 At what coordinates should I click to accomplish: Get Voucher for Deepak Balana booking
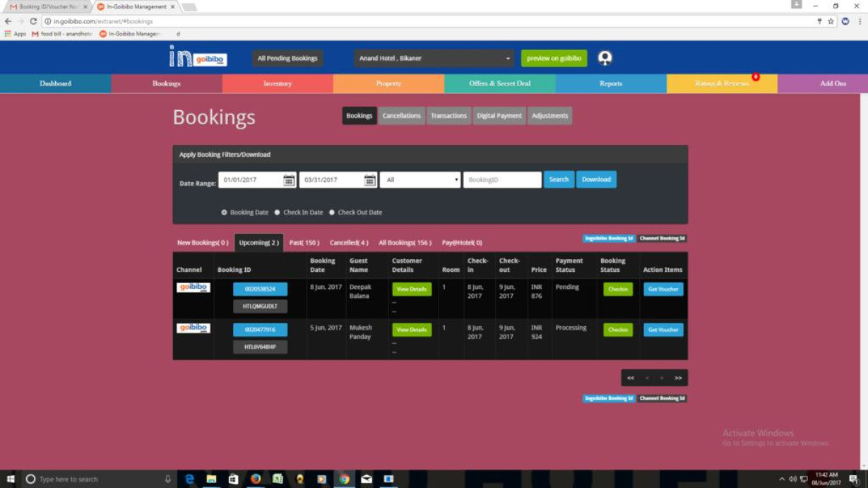[663, 290]
